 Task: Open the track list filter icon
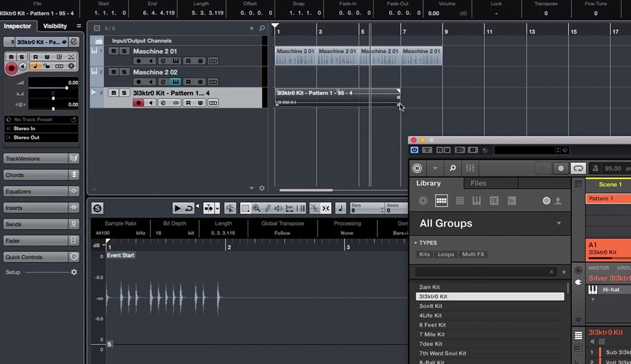(96, 28)
